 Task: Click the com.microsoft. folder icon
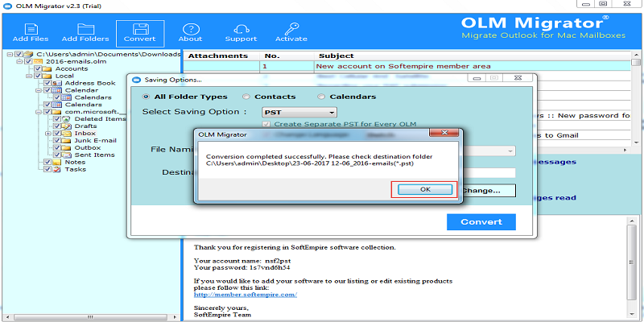pos(57,112)
